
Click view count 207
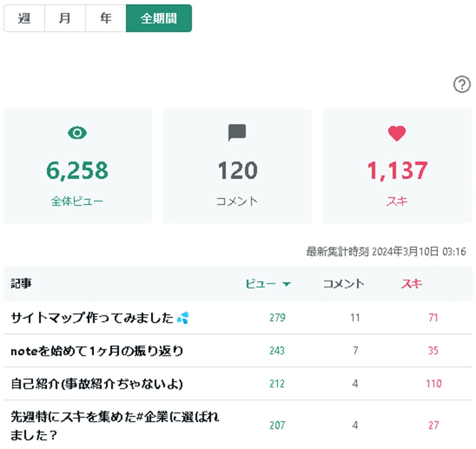[277, 425]
